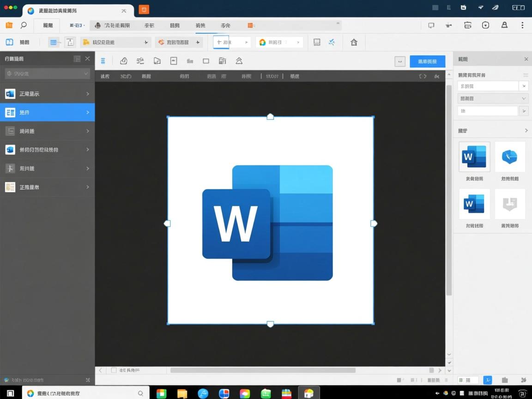Click the code brackets icon above the canvas
This screenshot has width=532, height=399.
tap(423, 76)
